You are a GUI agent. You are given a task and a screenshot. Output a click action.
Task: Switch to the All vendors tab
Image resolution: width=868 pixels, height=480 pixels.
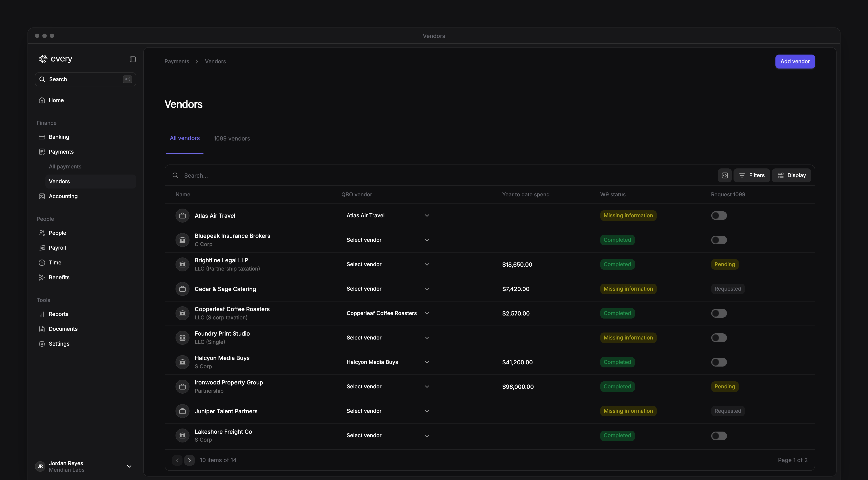(185, 139)
